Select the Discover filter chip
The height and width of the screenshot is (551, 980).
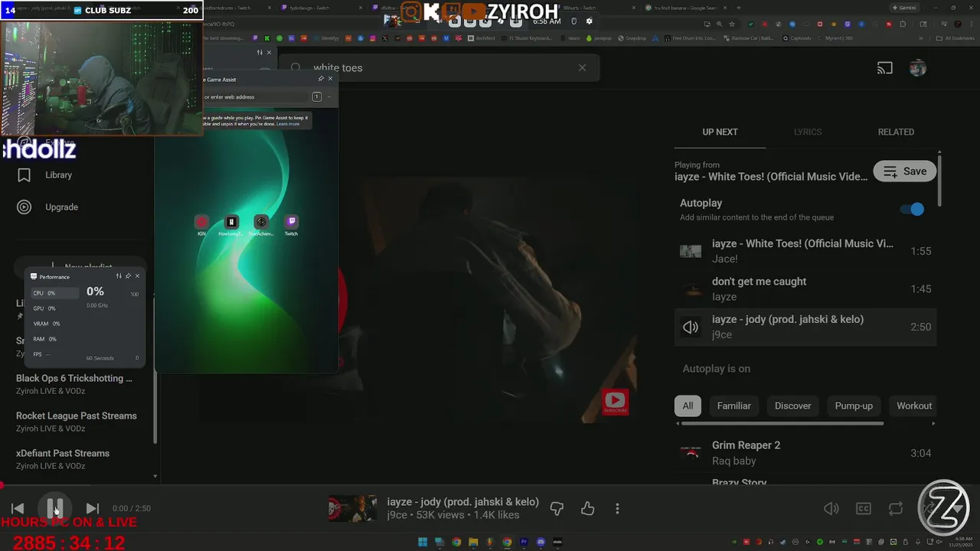[x=792, y=406]
